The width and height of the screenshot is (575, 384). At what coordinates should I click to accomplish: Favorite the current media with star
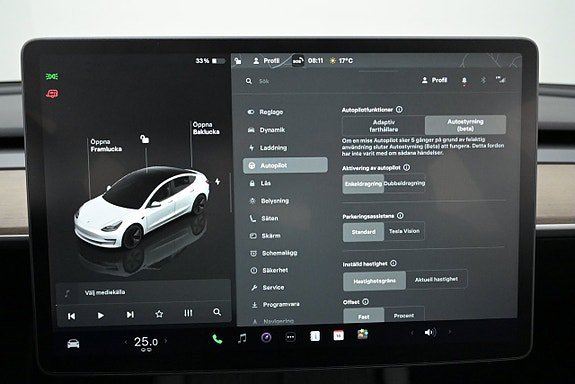[159, 314]
